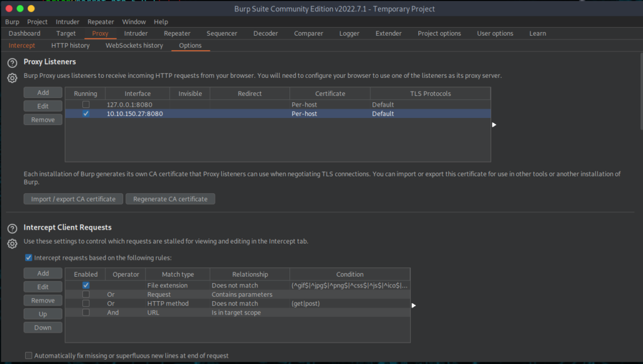643x364 pixels.
Task: Expand arrow beside intercept rules table
Action: [x=414, y=306]
